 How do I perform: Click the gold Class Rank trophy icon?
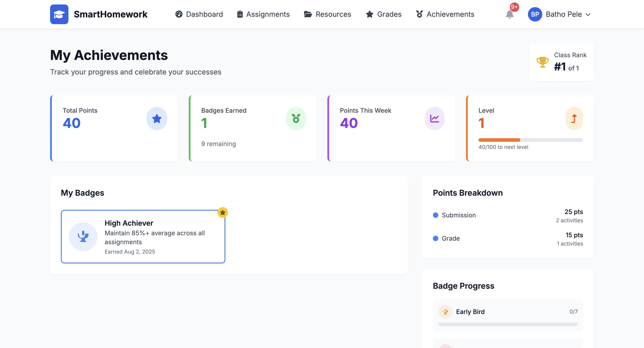542,62
